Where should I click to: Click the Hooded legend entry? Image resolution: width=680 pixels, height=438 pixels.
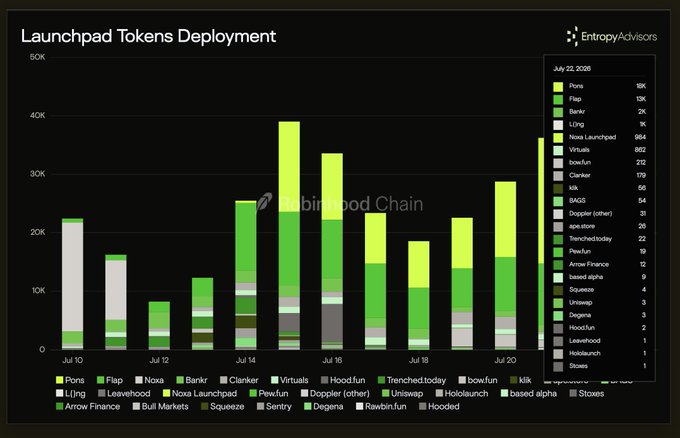[439, 406]
